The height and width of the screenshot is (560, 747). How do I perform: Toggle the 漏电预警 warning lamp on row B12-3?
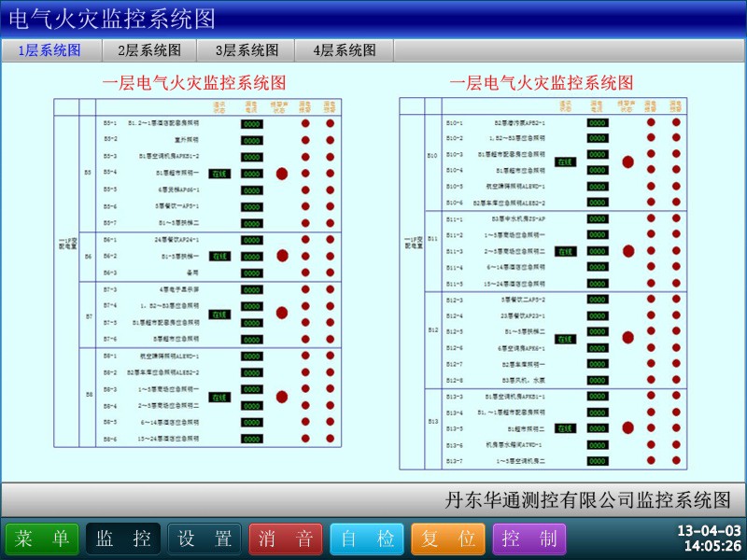675,299
